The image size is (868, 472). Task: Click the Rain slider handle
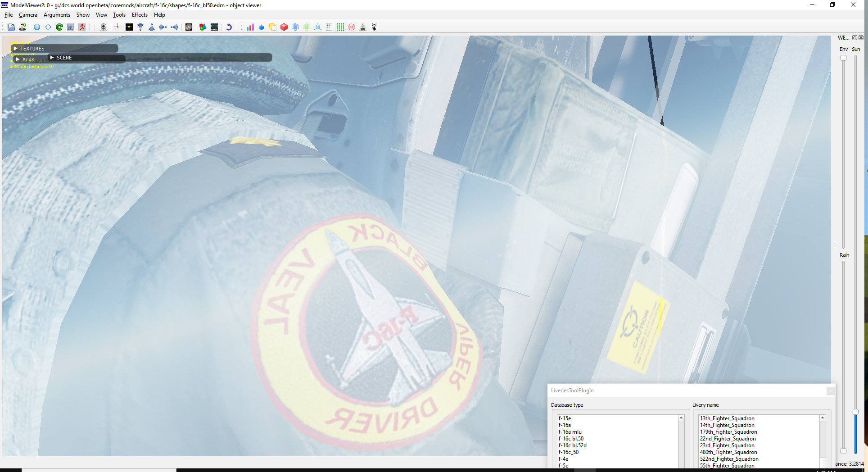coord(843,451)
